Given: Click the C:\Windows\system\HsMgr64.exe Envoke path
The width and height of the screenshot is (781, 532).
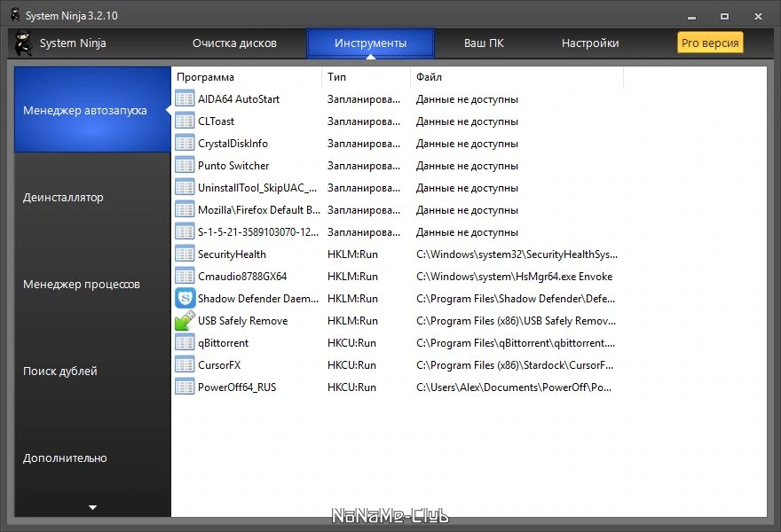Looking at the screenshot, I should 514,277.
